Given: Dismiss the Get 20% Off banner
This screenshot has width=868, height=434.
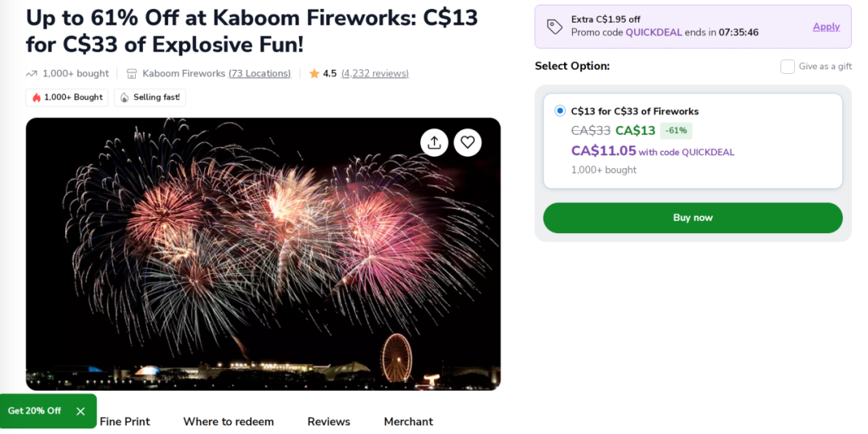Looking at the screenshot, I should click(80, 411).
